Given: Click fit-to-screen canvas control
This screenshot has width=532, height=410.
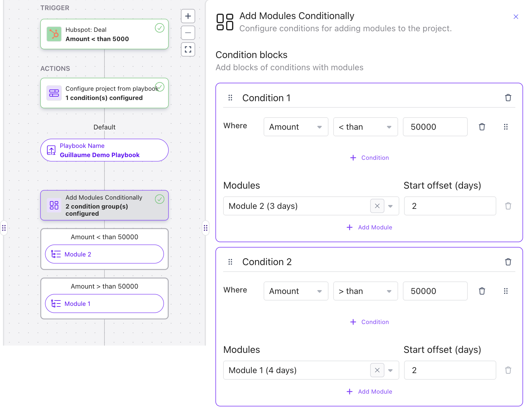Looking at the screenshot, I should click(188, 49).
